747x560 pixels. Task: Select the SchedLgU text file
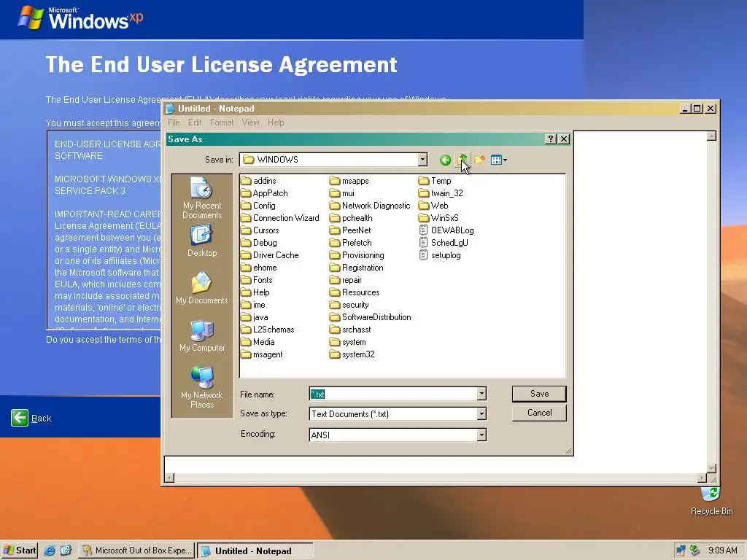tap(444, 243)
